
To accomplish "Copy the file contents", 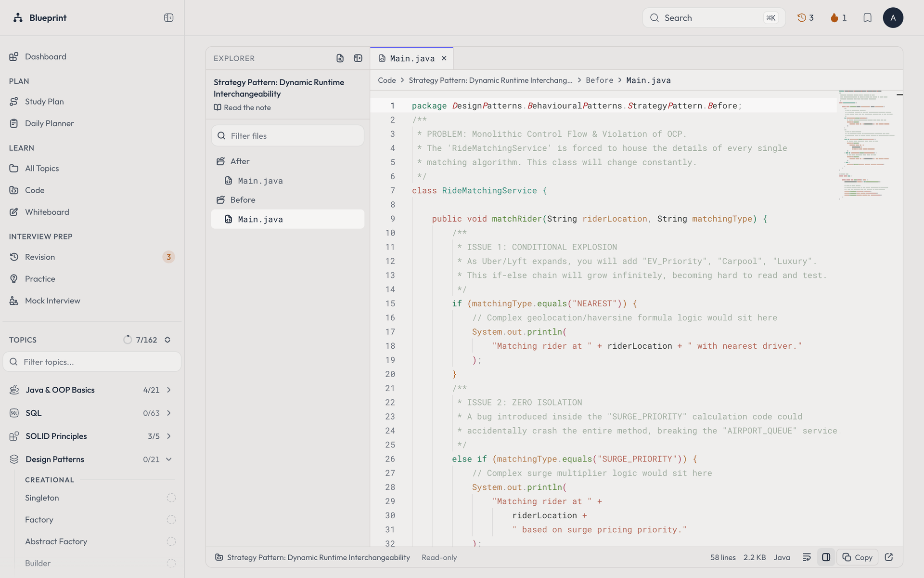I will pyautogui.click(x=858, y=557).
